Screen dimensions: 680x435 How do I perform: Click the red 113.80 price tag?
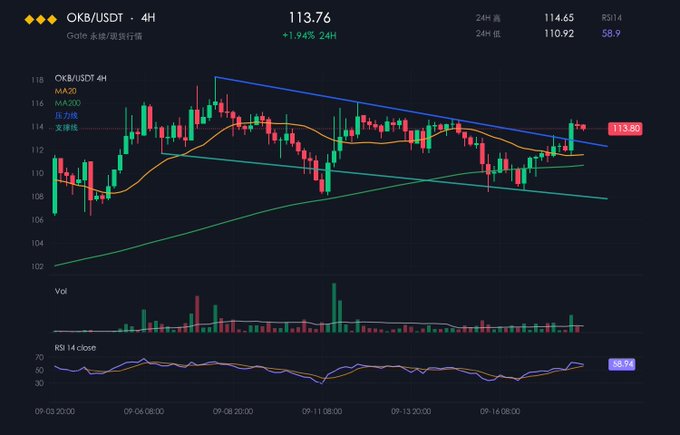pos(625,128)
